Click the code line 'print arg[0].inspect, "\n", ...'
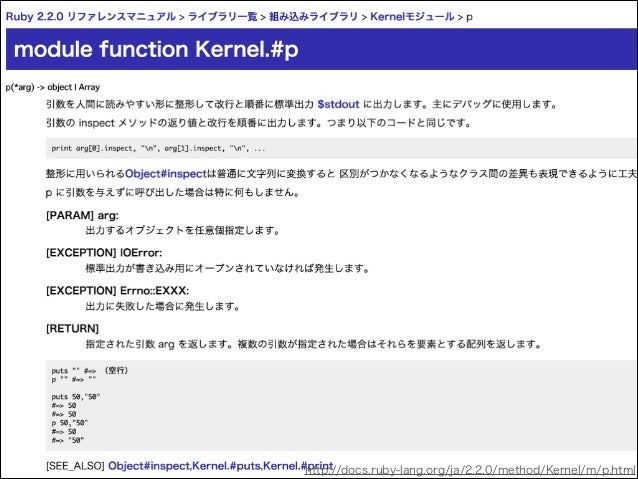 tap(158, 148)
